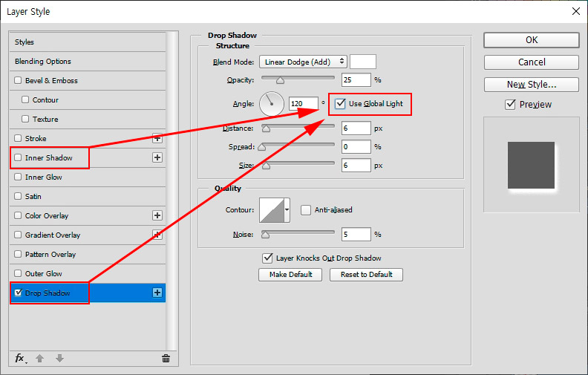588x375 pixels.
Task: Click the style preview thumbnail
Action: [x=532, y=165]
